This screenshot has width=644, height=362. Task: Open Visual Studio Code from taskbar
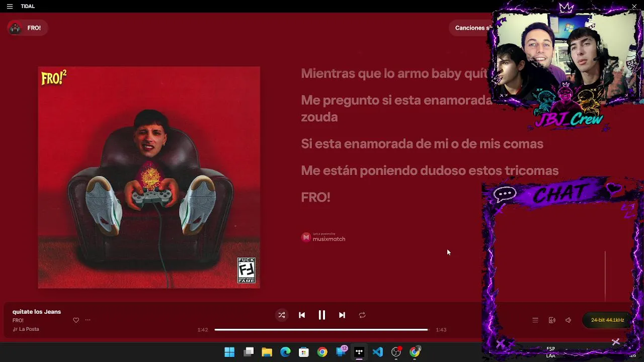pyautogui.click(x=378, y=352)
